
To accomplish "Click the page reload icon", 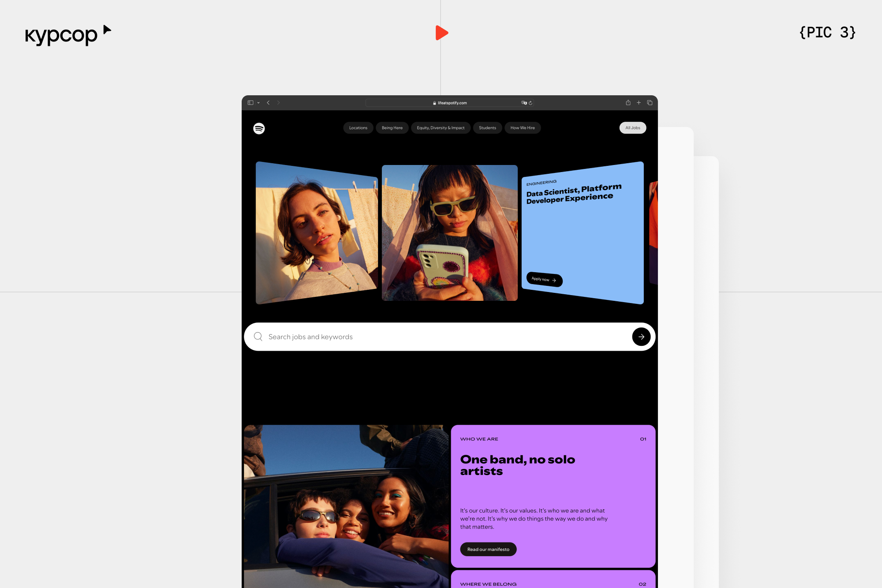I will [531, 103].
